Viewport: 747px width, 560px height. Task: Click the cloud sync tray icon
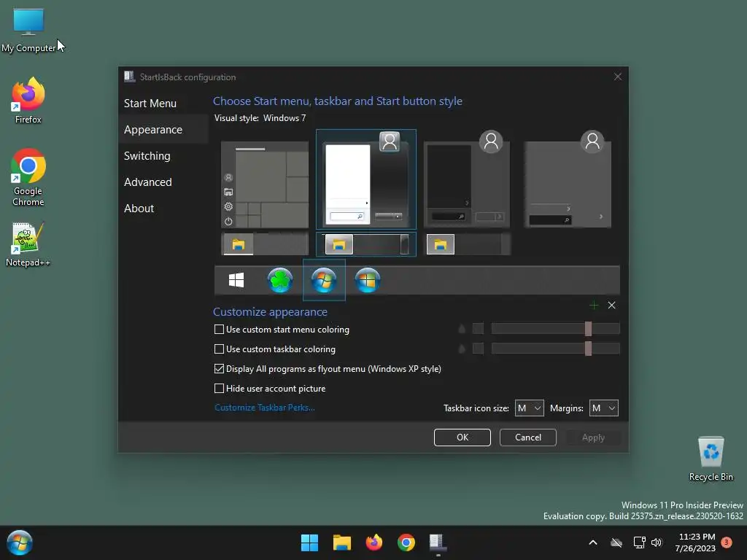616,542
